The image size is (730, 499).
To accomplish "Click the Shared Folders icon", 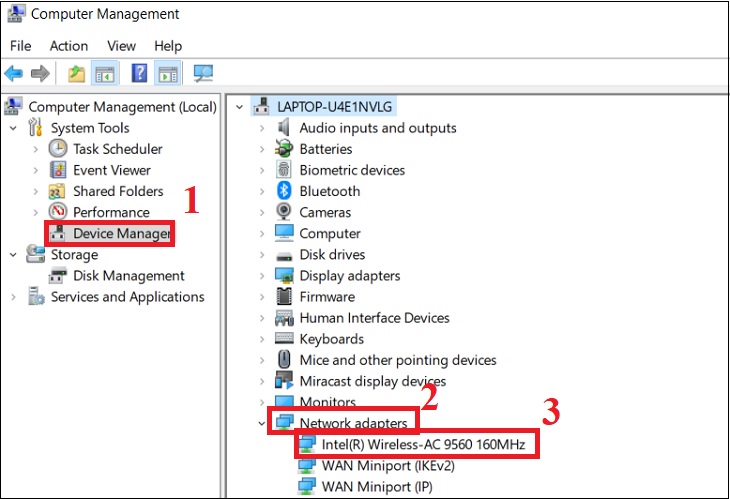I will coord(57,191).
